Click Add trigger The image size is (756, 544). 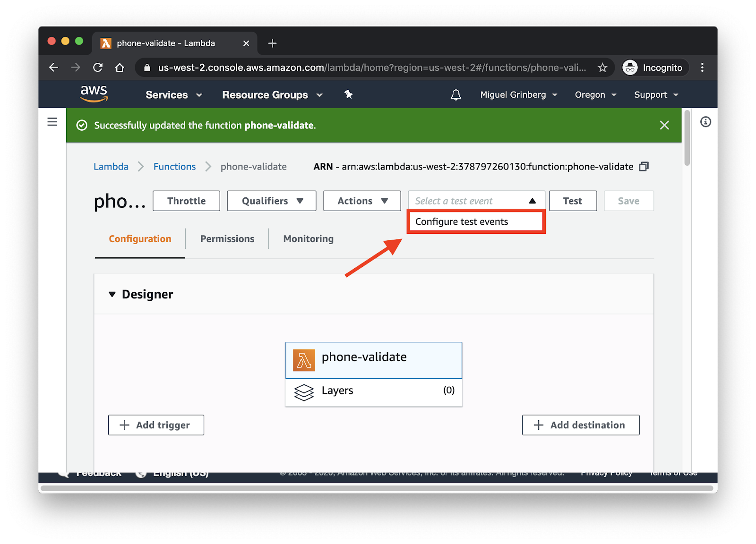[156, 425]
